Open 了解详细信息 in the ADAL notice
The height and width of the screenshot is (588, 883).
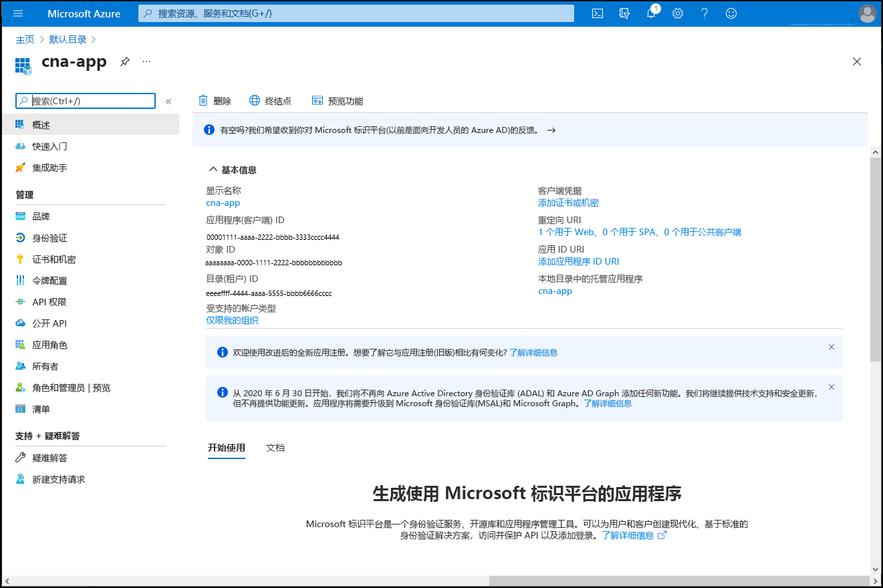click(608, 404)
